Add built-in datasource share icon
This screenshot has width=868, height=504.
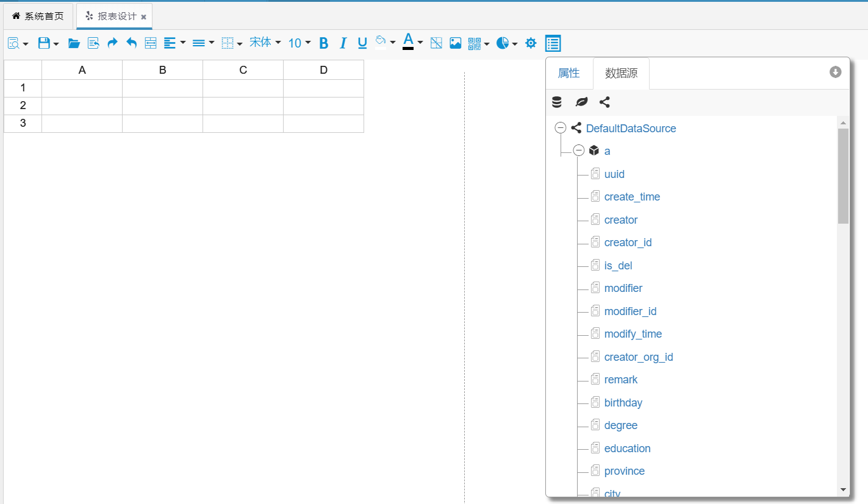point(604,102)
